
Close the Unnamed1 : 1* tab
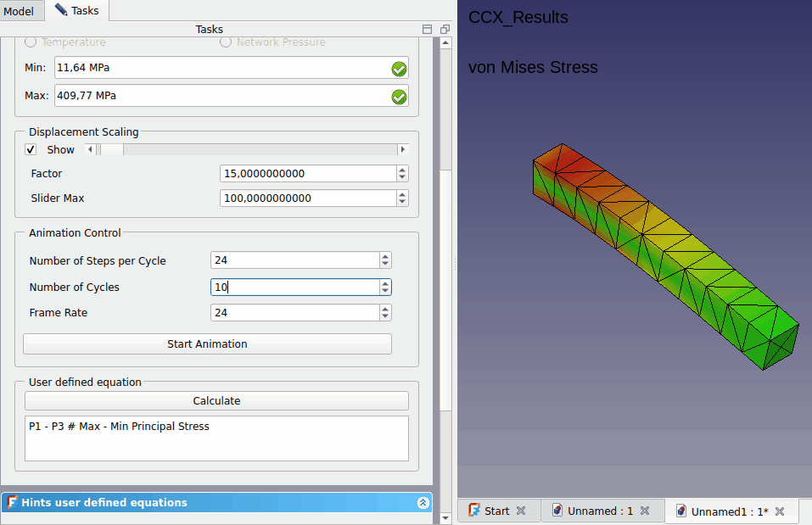click(780, 511)
